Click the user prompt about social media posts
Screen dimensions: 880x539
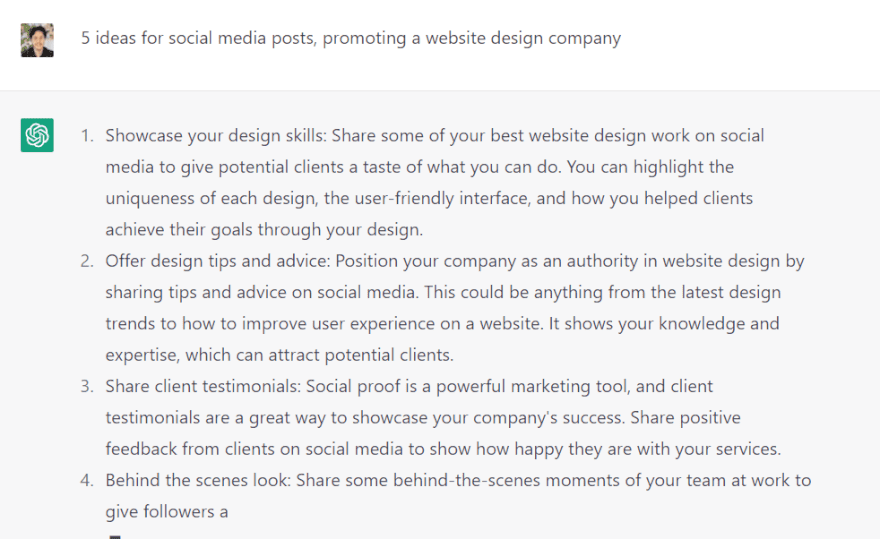(x=350, y=39)
